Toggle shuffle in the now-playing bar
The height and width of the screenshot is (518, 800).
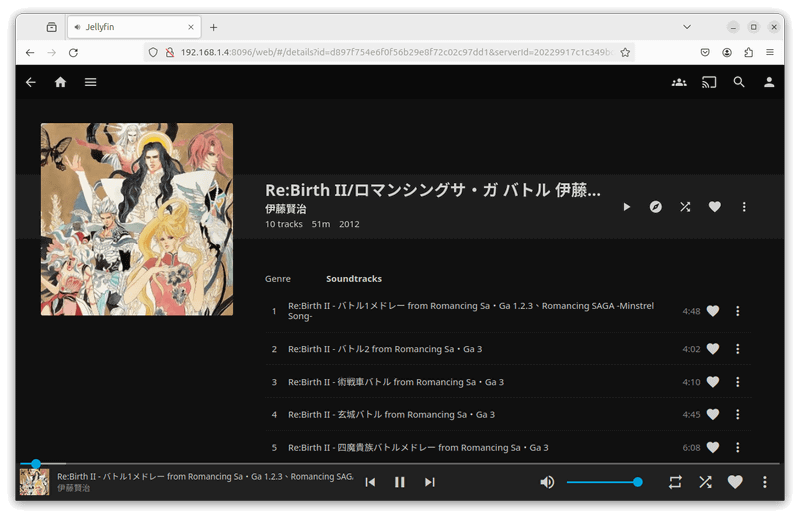point(705,482)
